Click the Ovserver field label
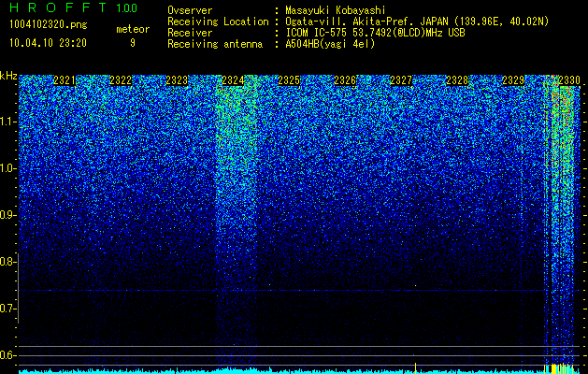 tap(190, 10)
